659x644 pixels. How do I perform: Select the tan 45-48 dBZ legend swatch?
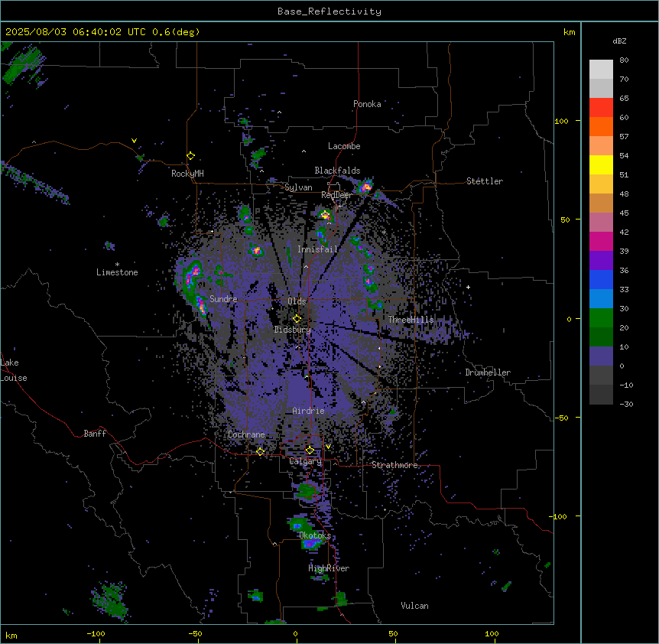click(601, 203)
